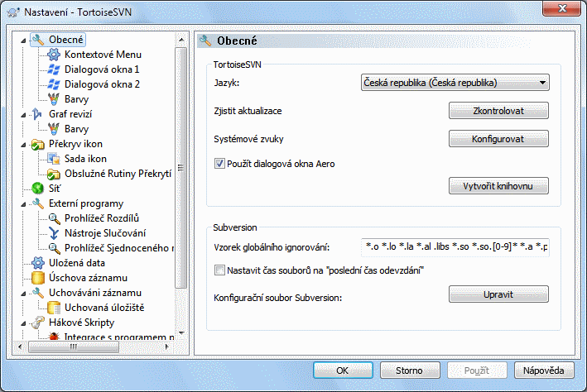Click the TortoiseSVN icon in the title bar
This screenshot has width=587, height=392.
click(x=14, y=12)
